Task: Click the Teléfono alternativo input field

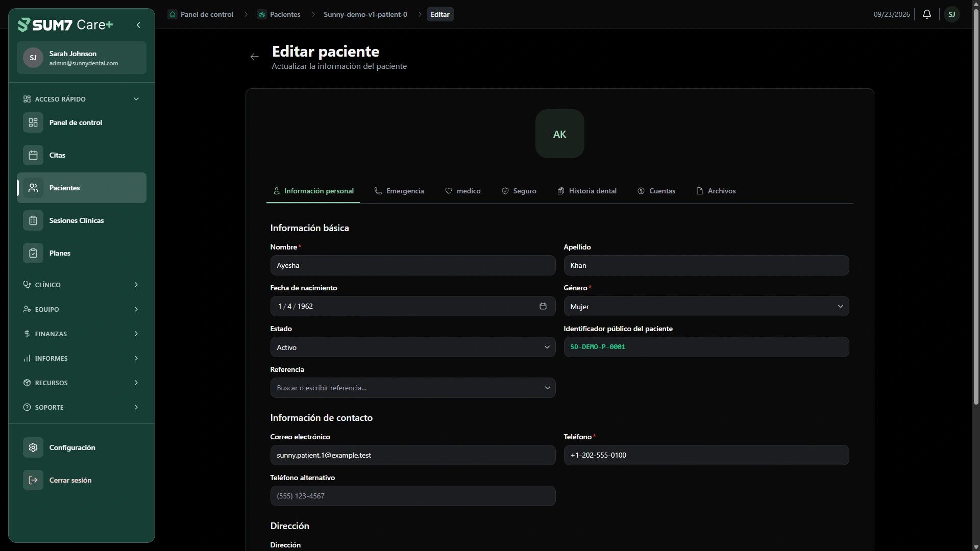Action: 413,496
